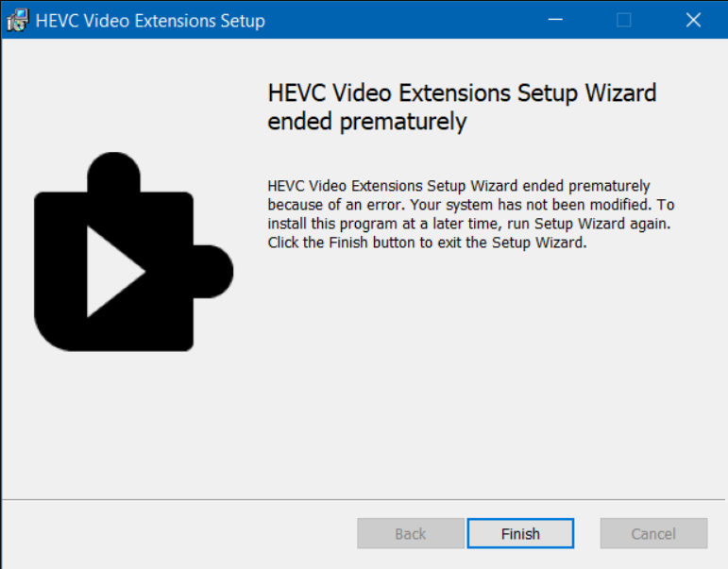Click the white play triangle in the logo
This screenshot has height=569, width=728.
[111, 271]
